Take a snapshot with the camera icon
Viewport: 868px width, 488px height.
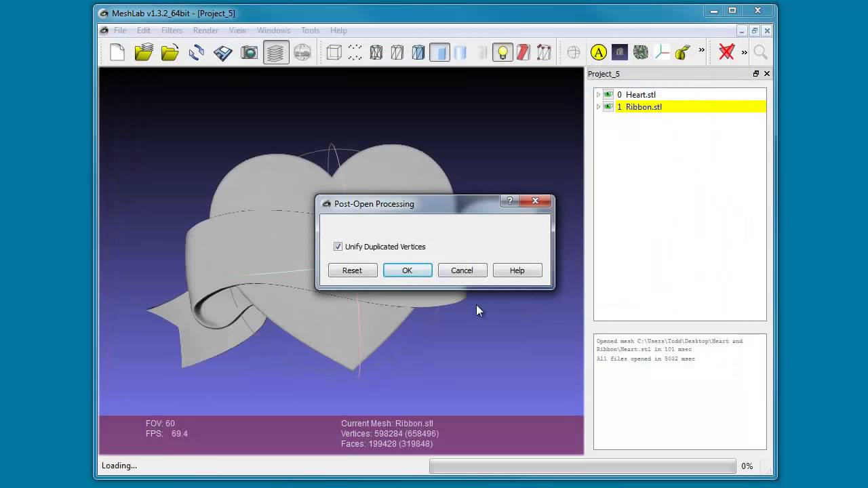coord(250,52)
